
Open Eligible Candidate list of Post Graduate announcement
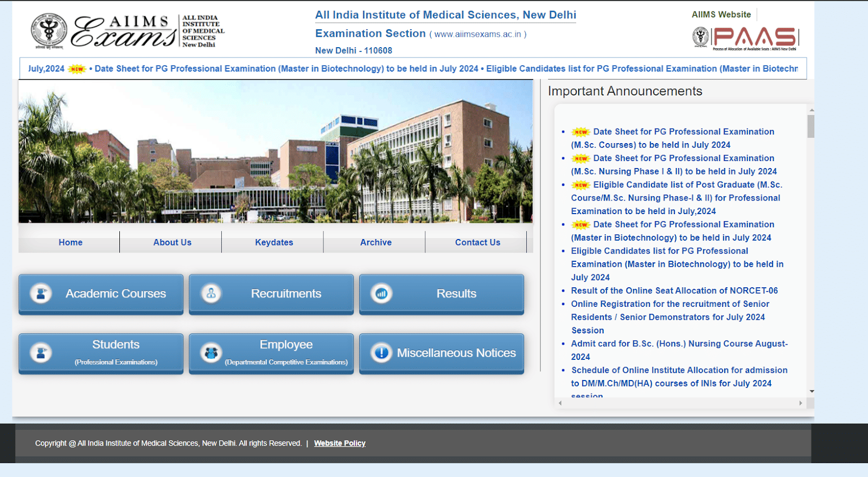pyautogui.click(x=676, y=198)
